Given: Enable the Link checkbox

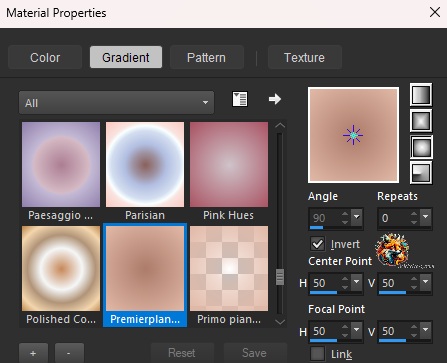Looking at the screenshot, I should 317,354.
